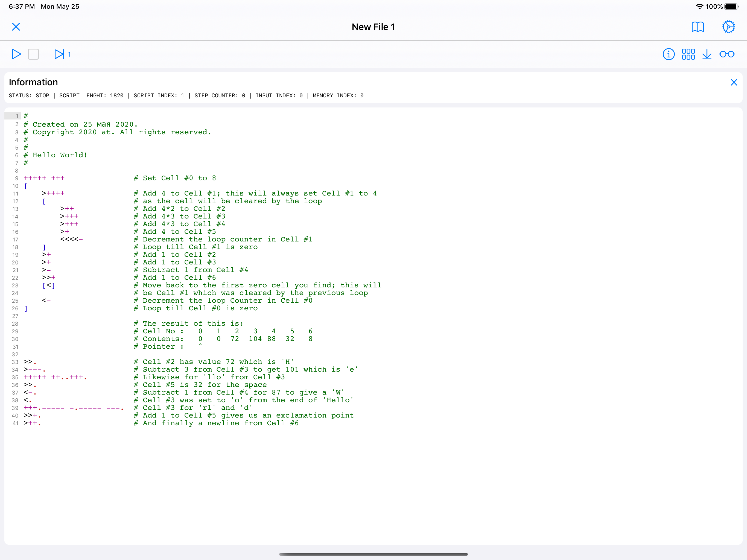Stop script execution
747x560 pixels.
[33, 54]
